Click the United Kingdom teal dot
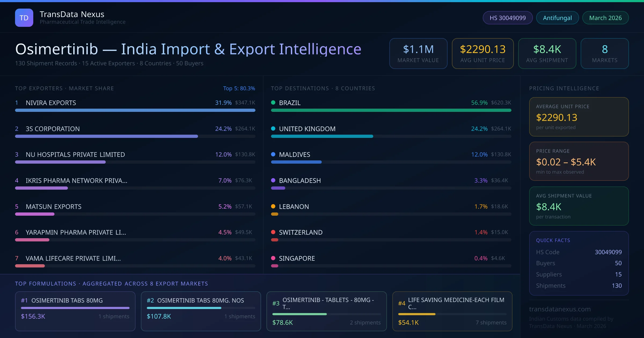Image resolution: width=644 pixels, height=338 pixels. pyautogui.click(x=273, y=128)
